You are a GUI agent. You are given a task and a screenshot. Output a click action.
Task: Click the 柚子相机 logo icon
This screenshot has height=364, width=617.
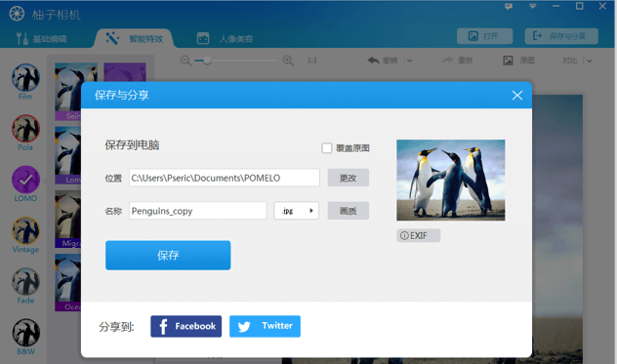point(17,14)
